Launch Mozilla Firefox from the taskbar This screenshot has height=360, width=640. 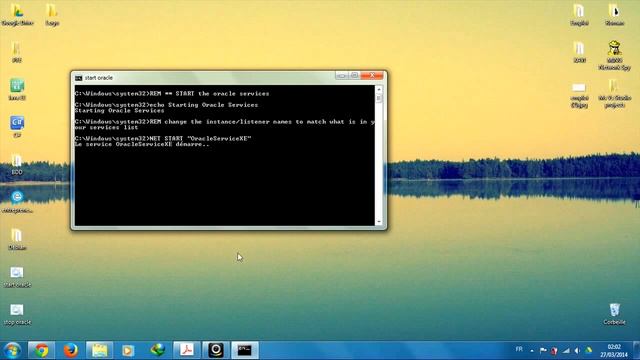coord(71,350)
